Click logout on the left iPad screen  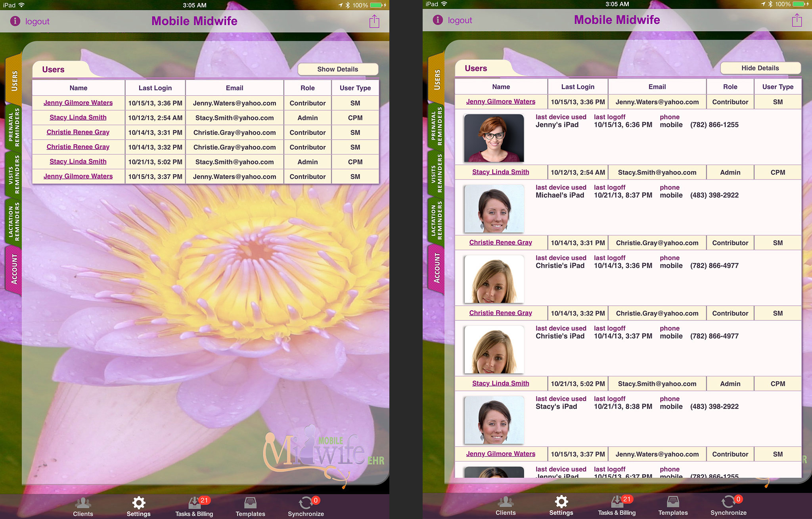(x=37, y=21)
